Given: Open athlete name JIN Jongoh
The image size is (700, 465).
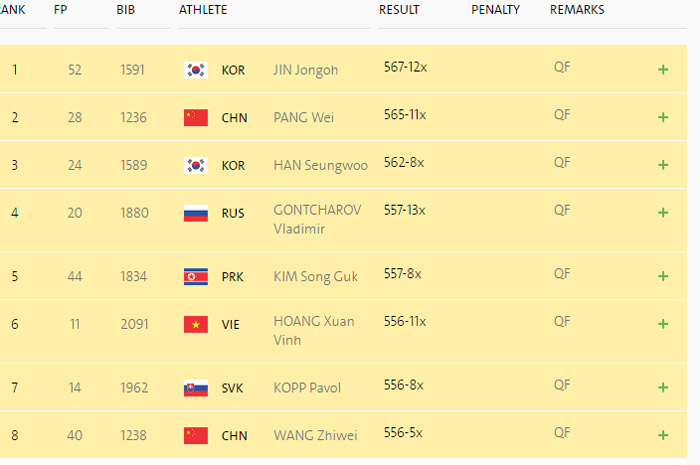Looking at the screenshot, I should tap(305, 70).
